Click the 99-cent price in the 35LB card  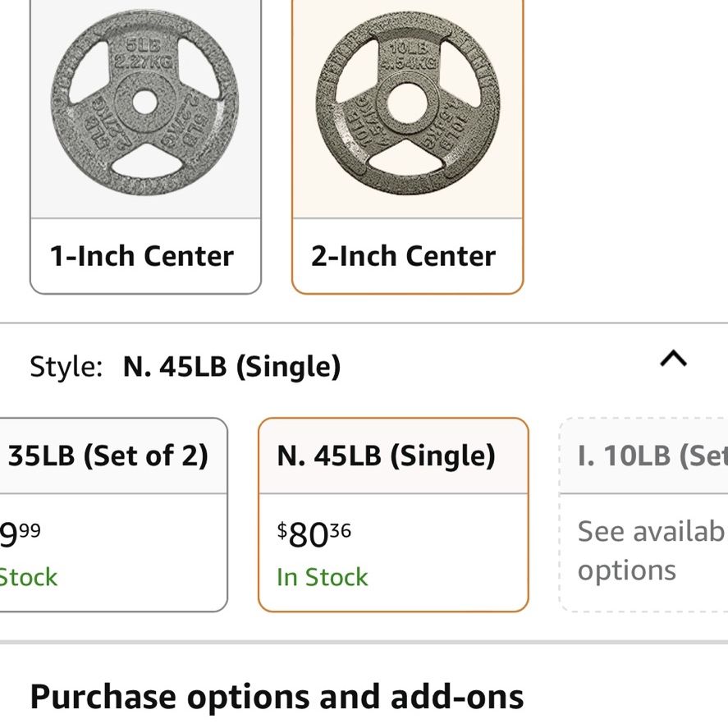coord(20,534)
